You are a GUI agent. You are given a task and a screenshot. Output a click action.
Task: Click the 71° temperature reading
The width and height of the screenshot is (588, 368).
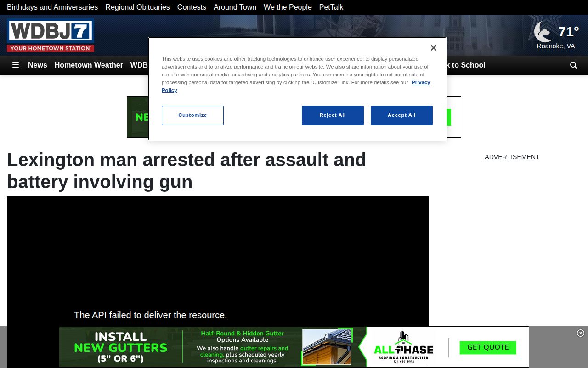[x=568, y=32]
